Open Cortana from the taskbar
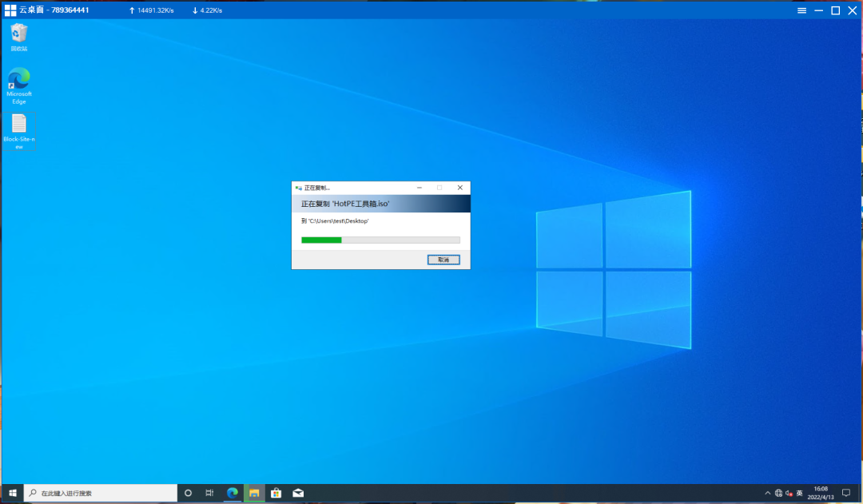The image size is (863, 504). click(188, 493)
